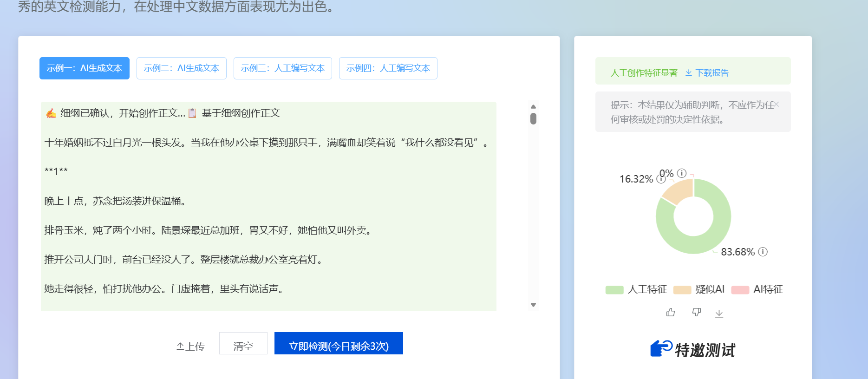Click the 特邀测试 heading text
The width and height of the screenshot is (868, 379).
tap(705, 350)
